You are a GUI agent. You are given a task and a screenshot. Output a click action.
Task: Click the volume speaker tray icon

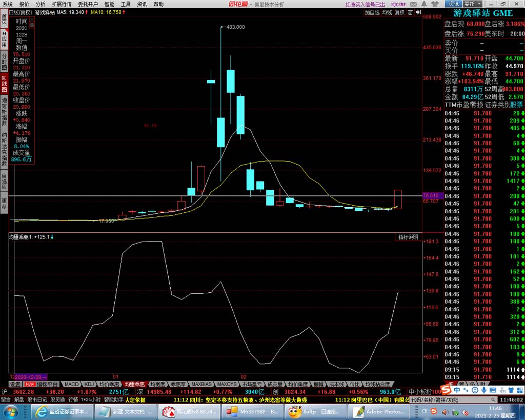445,412
